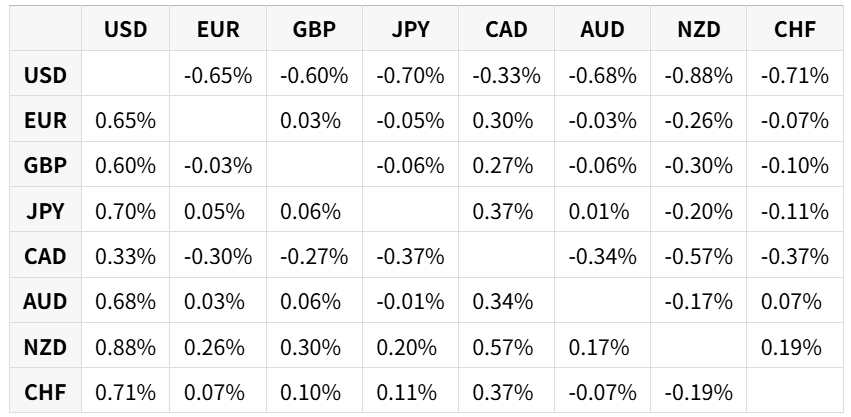The height and width of the screenshot is (417, 851).
Task: Select the CHF to NZD cell showing -0.19%
Action: coord(698,390)
